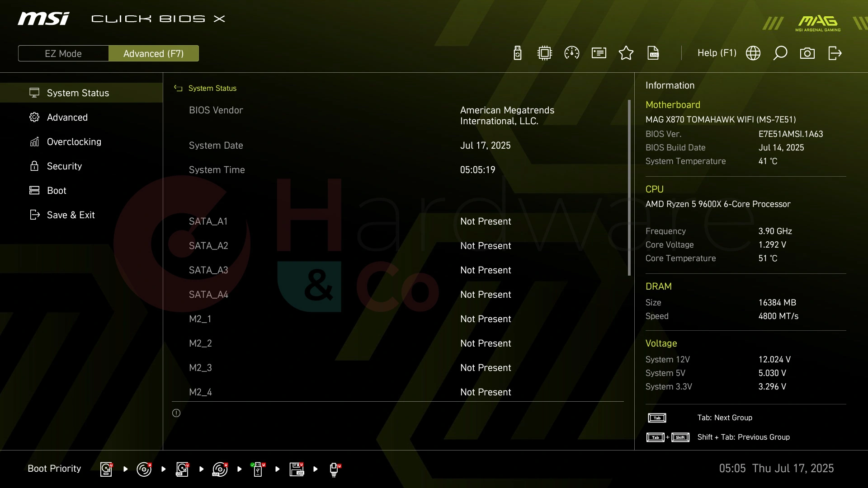Select the USB hard disk boot priority icon
The width and height of the screenshot is (868, 488).
pyautogui.click(x=183, y=469)
